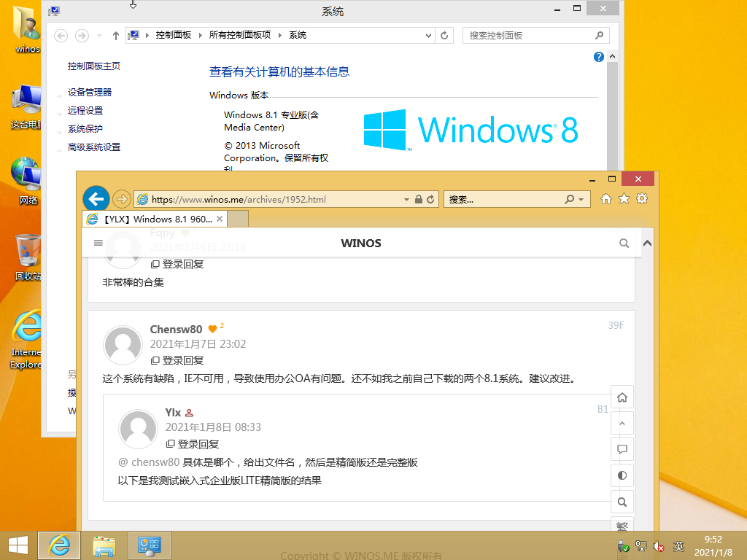Viewport: 747px width, 560px height.
Task: Click System window scrollbar up arrow
Action: coord(613,57)
